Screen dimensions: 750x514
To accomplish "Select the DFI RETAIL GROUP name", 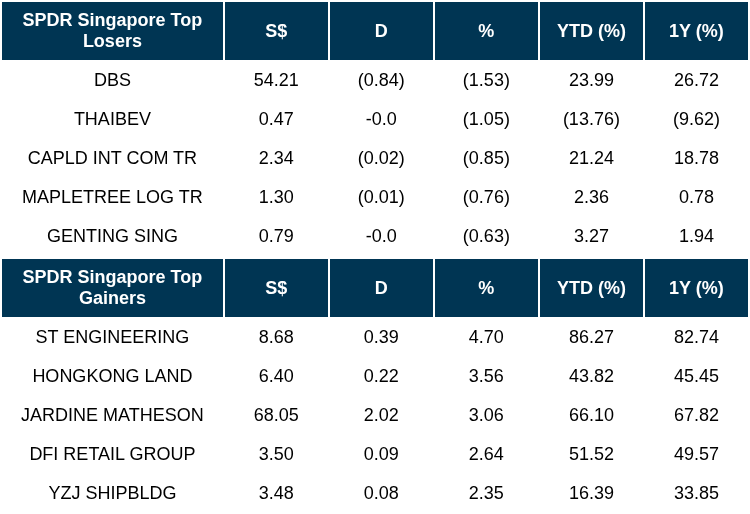I will pyautogui.click(x=112, y=454).
